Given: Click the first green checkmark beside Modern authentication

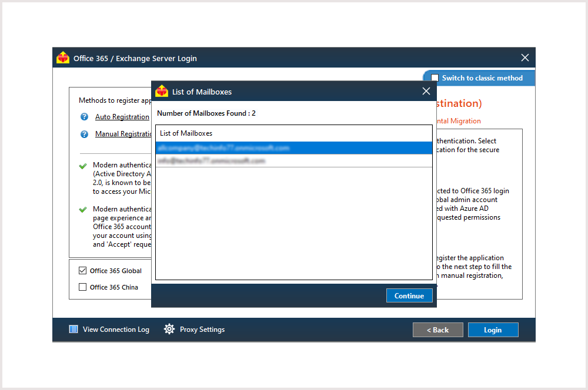Looking at the screenshot, I should point(83,166).
